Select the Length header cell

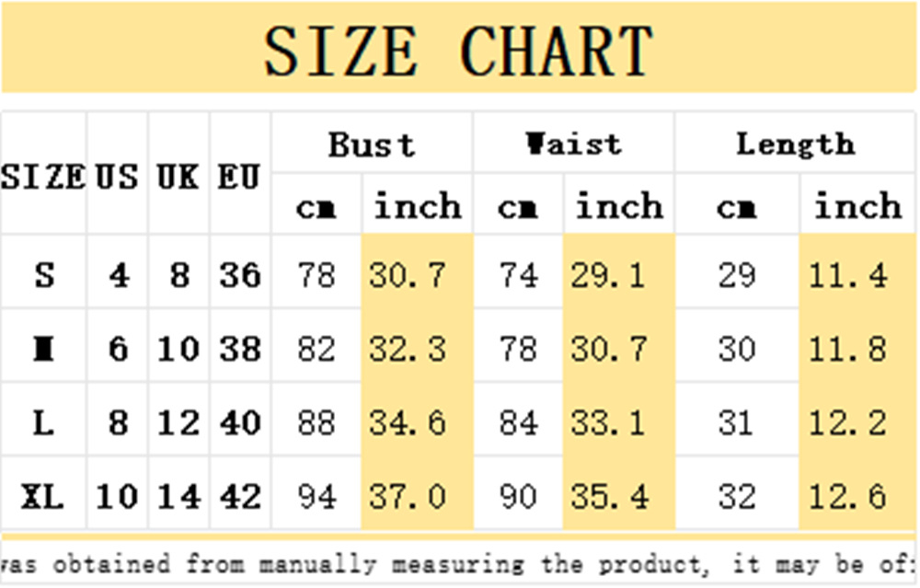[796, 144]
